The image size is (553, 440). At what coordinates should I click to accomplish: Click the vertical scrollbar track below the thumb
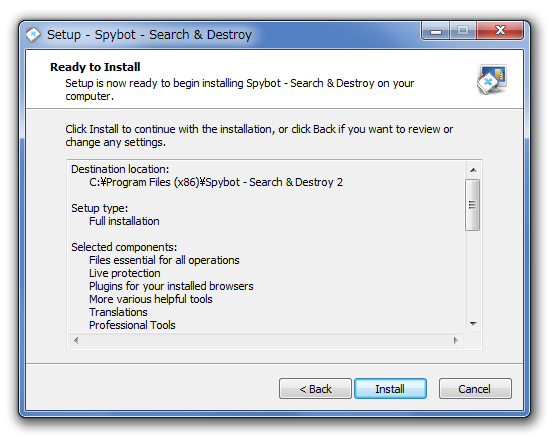click(x=473, y=273)
